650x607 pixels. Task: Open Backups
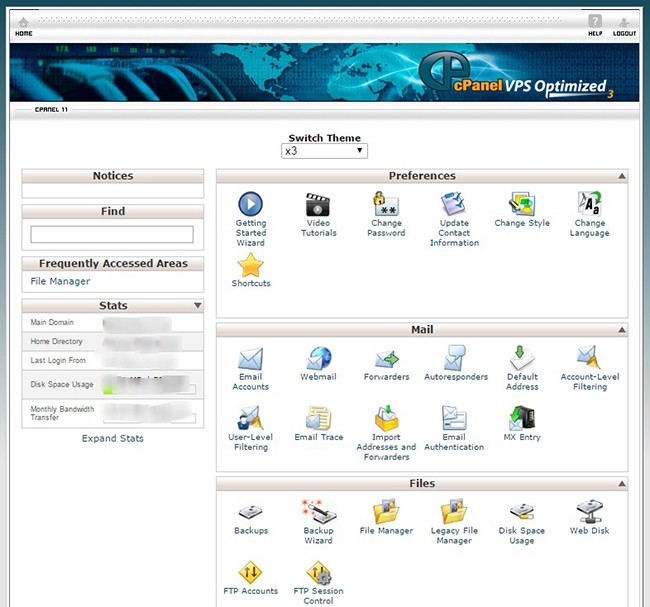250,518
